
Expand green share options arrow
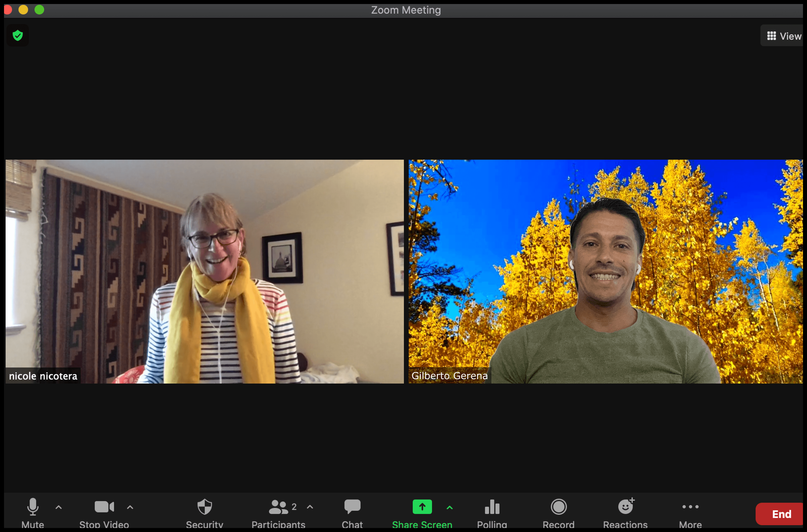coord(449,508)
